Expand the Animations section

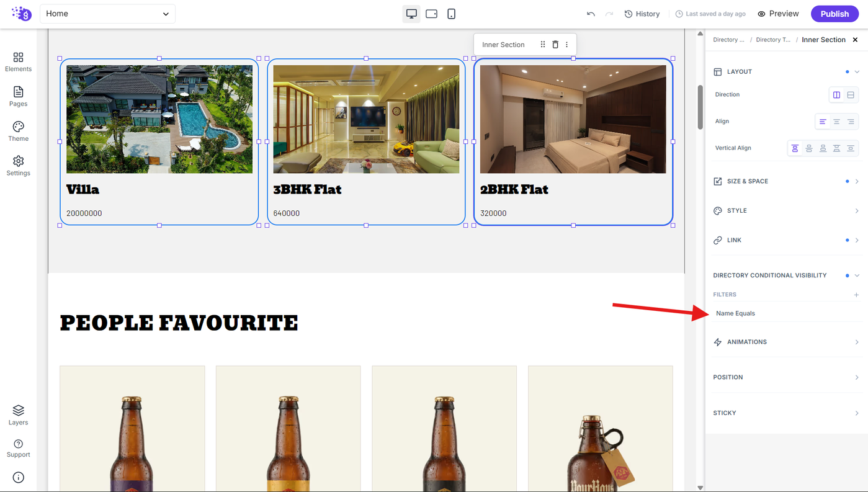tap(786, 342)
